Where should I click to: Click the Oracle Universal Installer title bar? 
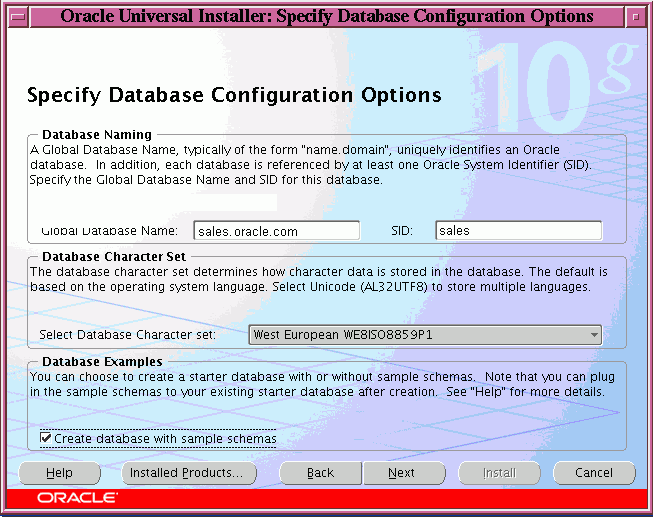326,16
